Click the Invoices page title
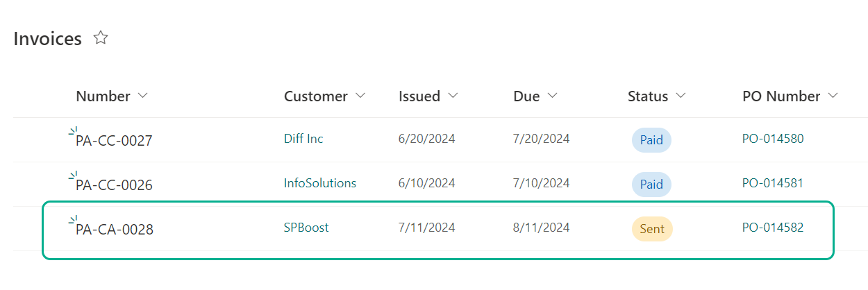 point(48,39)
